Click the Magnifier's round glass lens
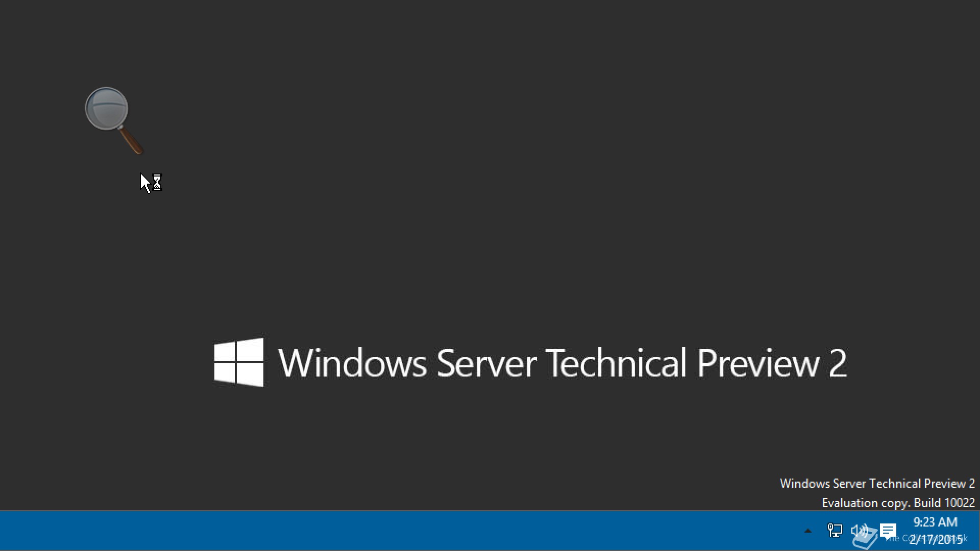The height and width of the screenshot is (551, 980). (x=106, y=108)
